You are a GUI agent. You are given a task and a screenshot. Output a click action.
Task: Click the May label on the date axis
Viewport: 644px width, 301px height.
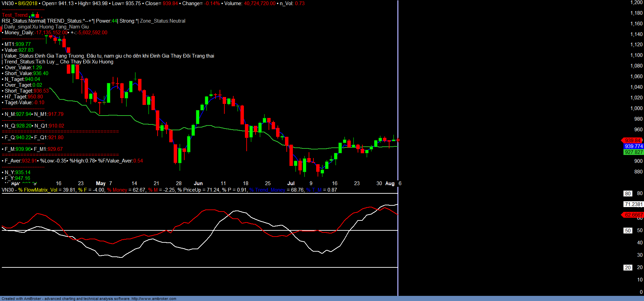(x=101, y=183)
